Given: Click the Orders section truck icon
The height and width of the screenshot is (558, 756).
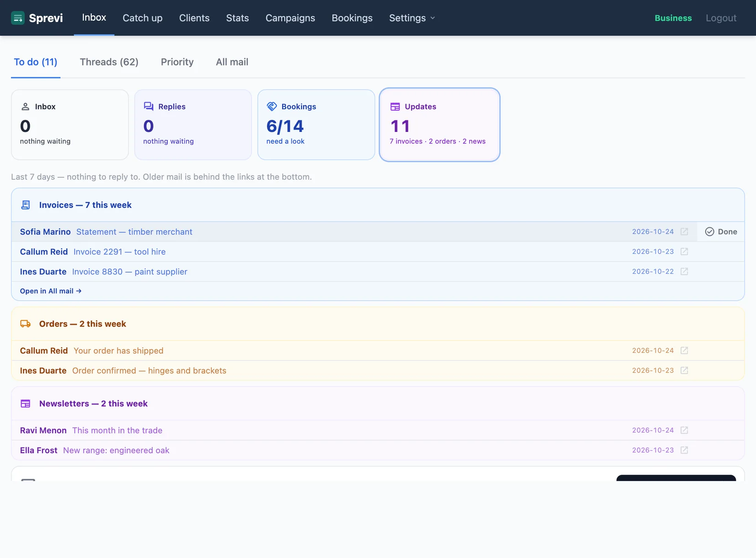Looking at the screenshot, I should click(26, 324).
